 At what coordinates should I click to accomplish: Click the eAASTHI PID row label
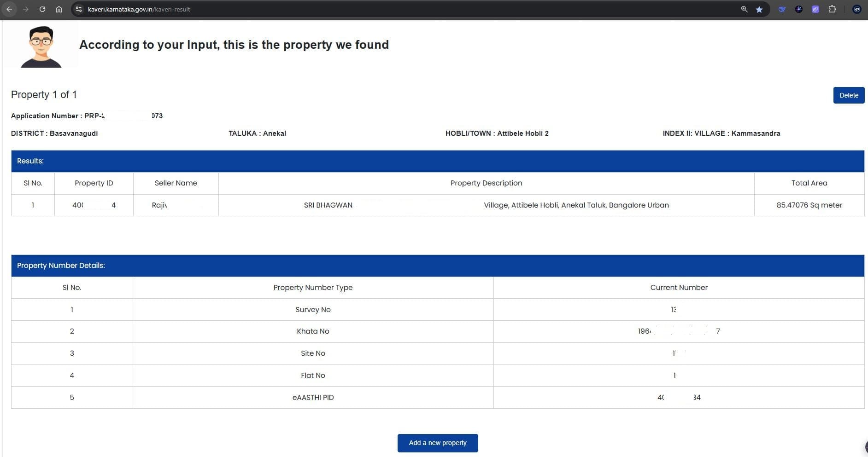313,398
